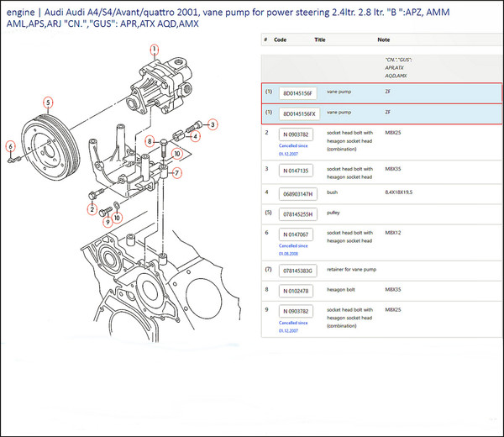Select callout 5 above the pulley
This screenshot has height=437, width=504.
pyautogui.click(x=49, y=103)
